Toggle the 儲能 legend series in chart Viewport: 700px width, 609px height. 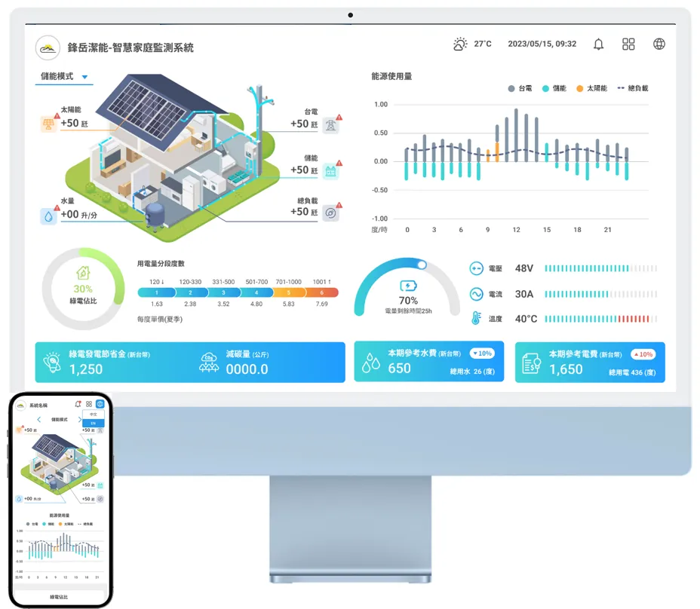(554, 88)
